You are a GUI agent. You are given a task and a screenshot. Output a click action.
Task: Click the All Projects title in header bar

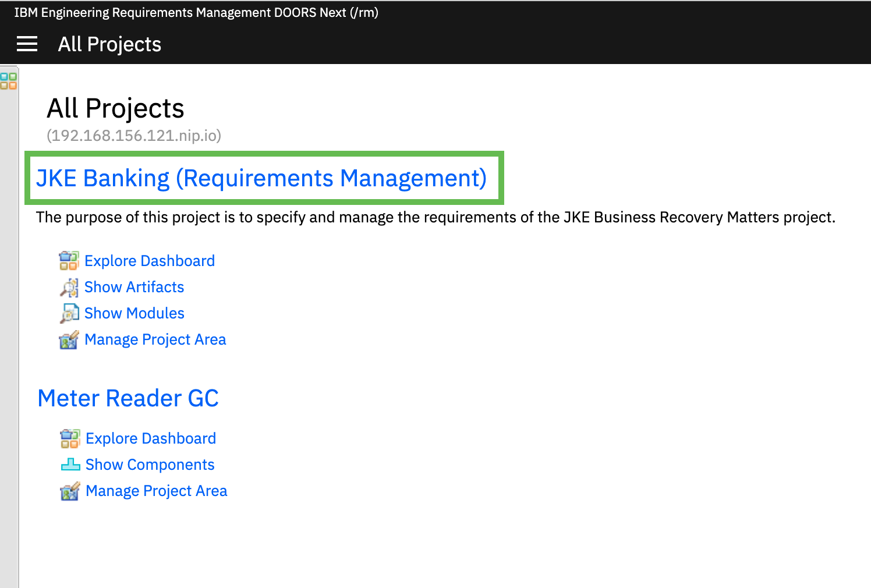point(109,44)
